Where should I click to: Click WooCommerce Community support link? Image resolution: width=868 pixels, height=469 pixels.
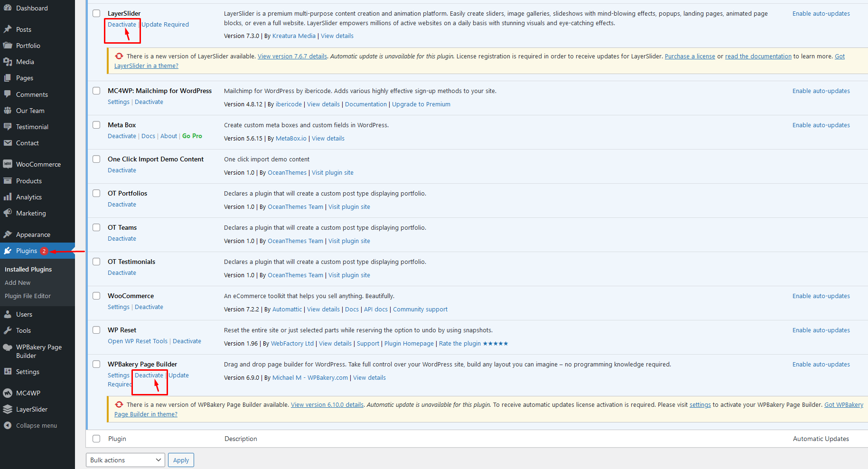tap(420, 309)
